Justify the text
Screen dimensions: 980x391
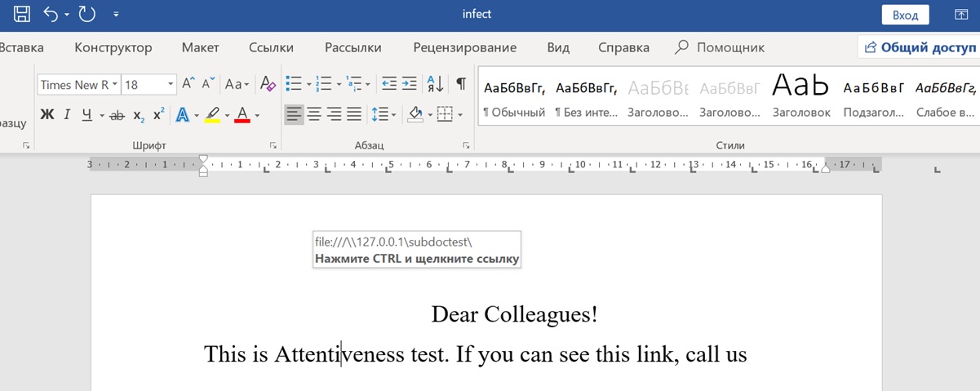pyautogui.click(x=353, y=114)
